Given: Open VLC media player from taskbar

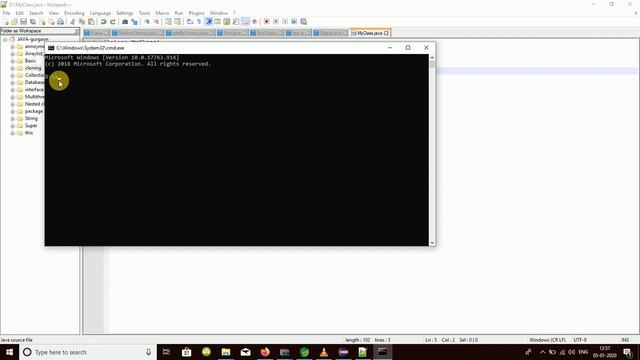Looking at the screenshot, I should click(324, 352).
